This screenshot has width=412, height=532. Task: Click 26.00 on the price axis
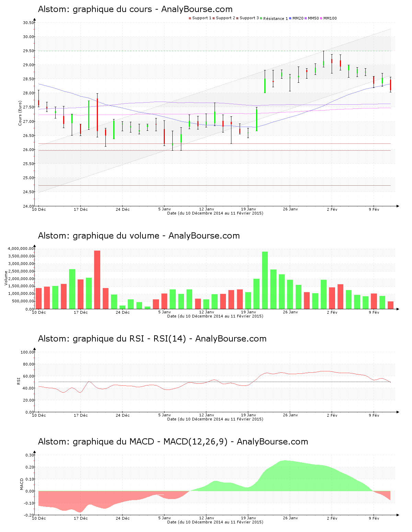pyautogui.click(x=28, y=150)
